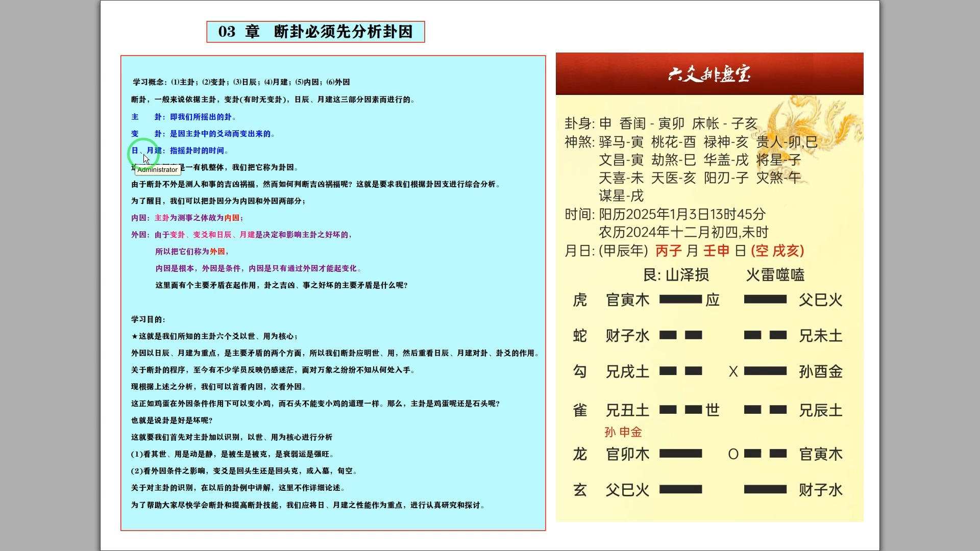This screenshot has width=980, height=551.
Task: Click the 'O' moving-line mark near 官寅木
Action: pyautogui.click(x=733, y=454)
